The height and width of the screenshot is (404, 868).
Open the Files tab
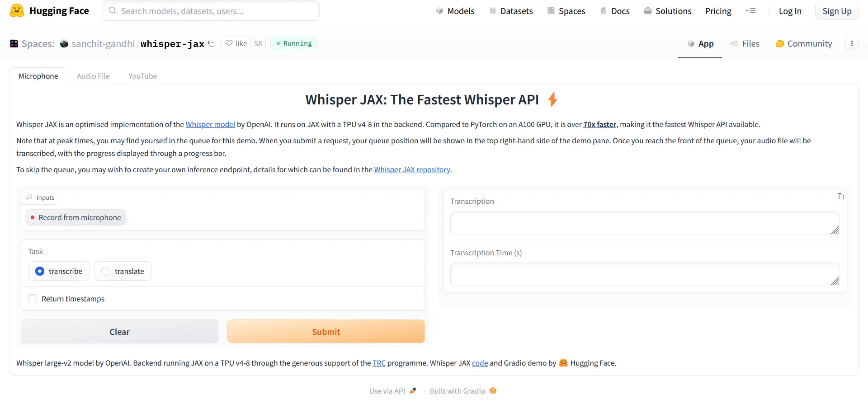click(x=745, y=44)
